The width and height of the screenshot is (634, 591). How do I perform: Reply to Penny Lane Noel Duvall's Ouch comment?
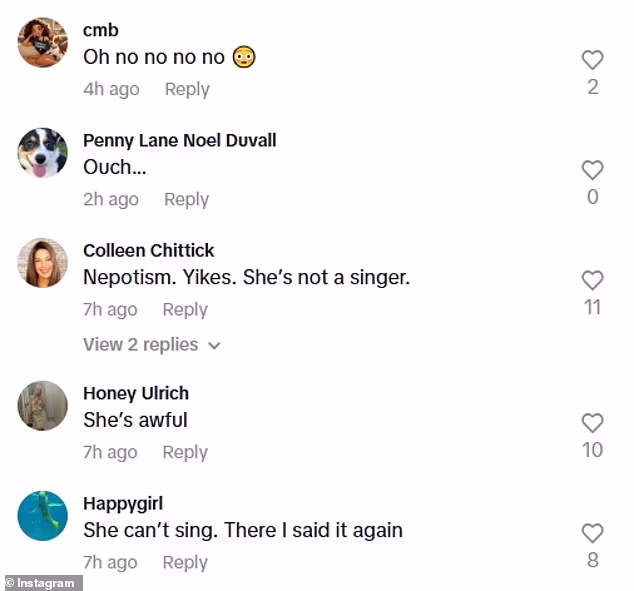tap(186, 199)
